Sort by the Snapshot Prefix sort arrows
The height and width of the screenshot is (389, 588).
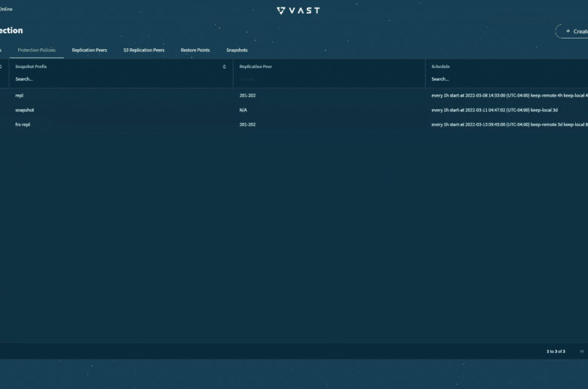224,67
